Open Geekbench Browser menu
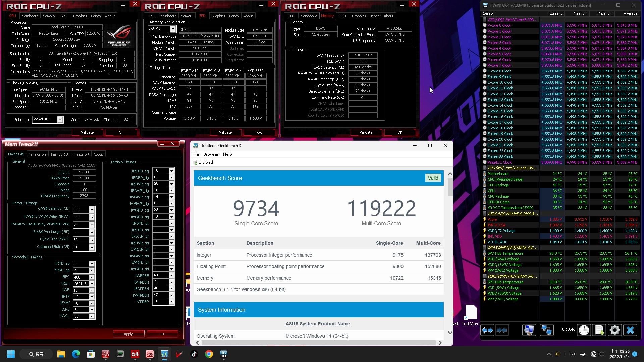The height and width of the screenshot is (362, 644). (211, 154)
